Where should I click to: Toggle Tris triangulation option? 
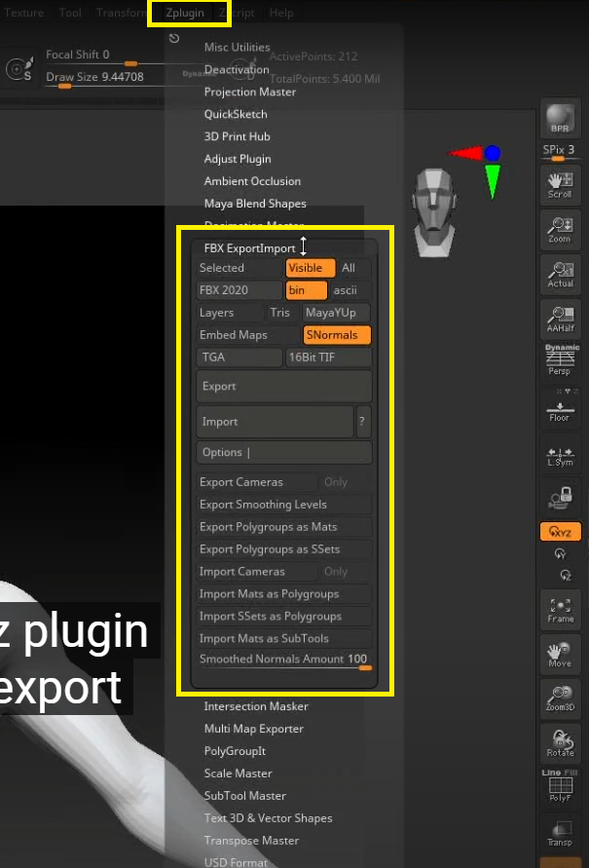tap(282, 313)
